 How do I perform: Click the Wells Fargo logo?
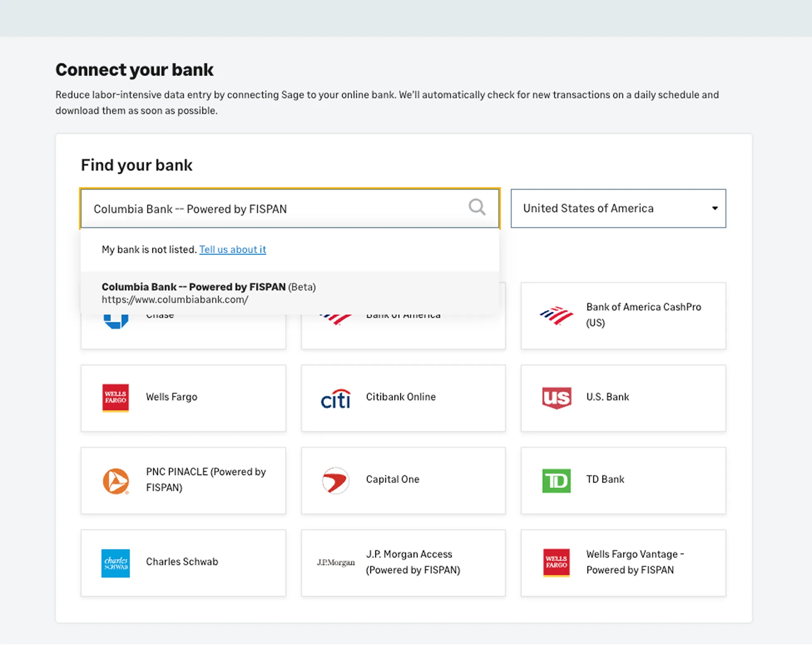[x=115, y=398]
